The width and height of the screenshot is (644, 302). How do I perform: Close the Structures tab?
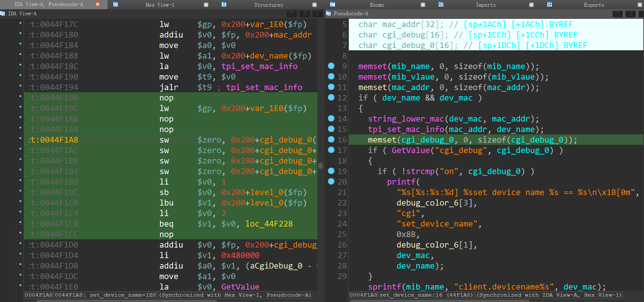coord(315,5)
